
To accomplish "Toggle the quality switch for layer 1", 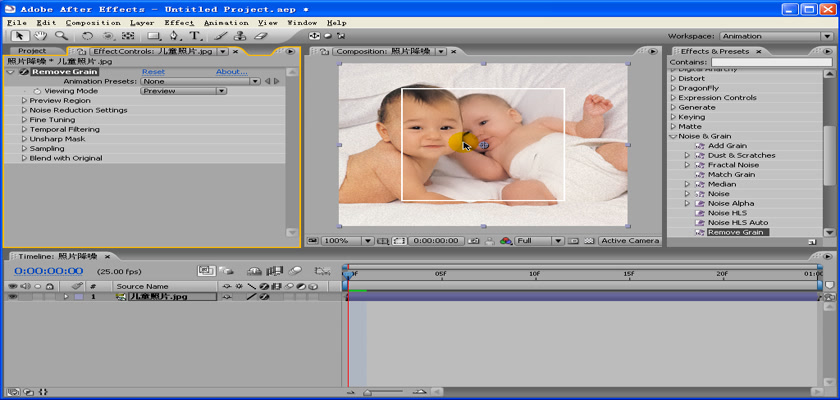I will [x=250, y=297].
